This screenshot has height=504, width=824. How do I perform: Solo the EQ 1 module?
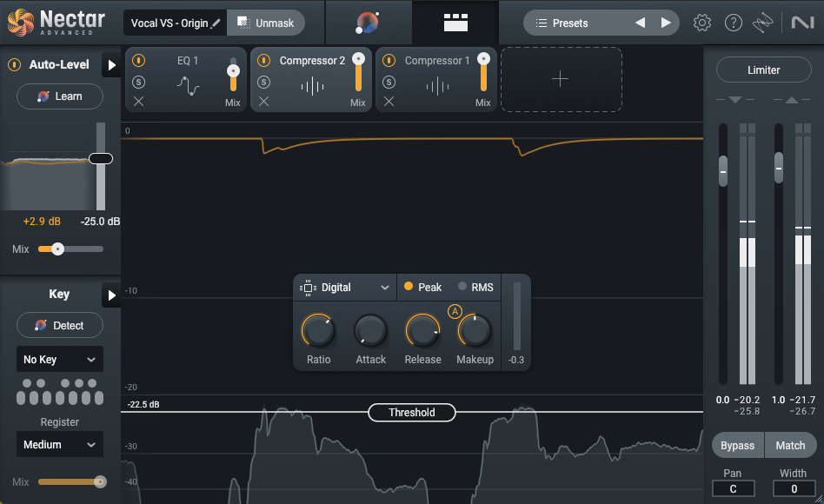pyautogui.click(x=138, y=82)
